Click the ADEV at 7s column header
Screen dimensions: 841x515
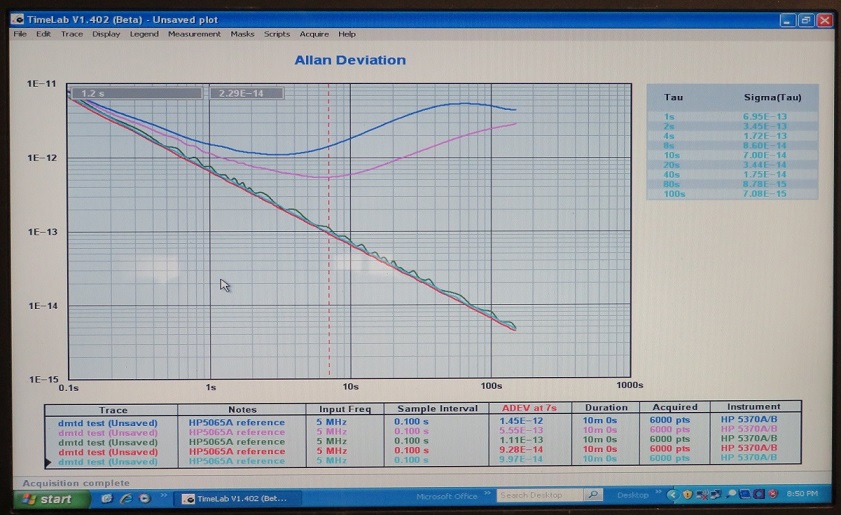click(x=529, y=408)
